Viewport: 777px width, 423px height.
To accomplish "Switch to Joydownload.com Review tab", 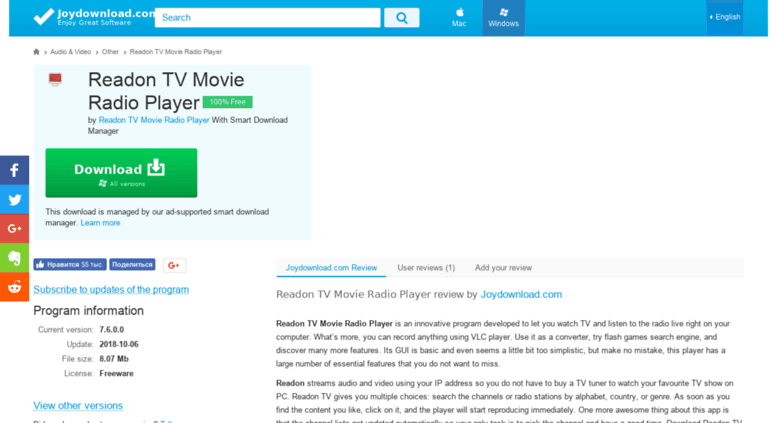I will click(331, 267).
